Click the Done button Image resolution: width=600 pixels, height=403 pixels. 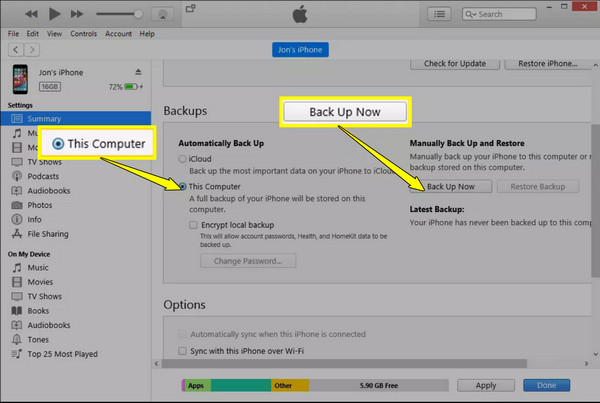tap(546, 385)
